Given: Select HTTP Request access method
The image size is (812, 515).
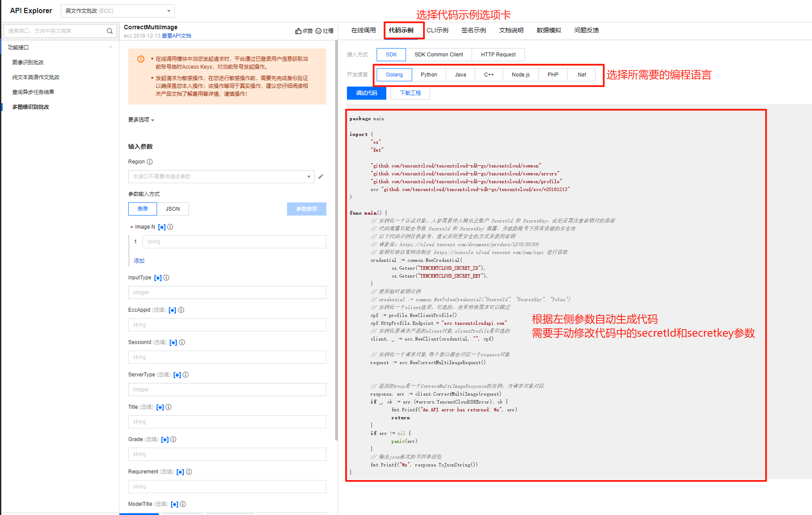Looking at the screenshot, I should tap(498, 55).
